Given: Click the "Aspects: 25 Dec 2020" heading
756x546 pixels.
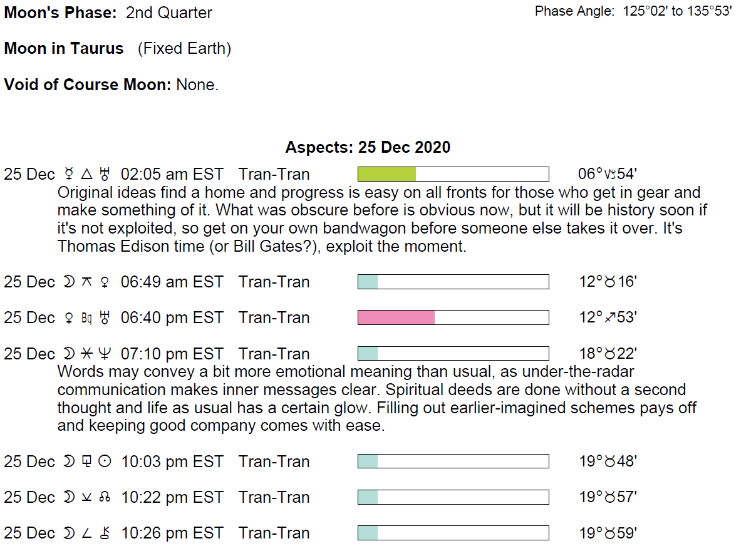Looking at the screenshot, I should (368, 148).
